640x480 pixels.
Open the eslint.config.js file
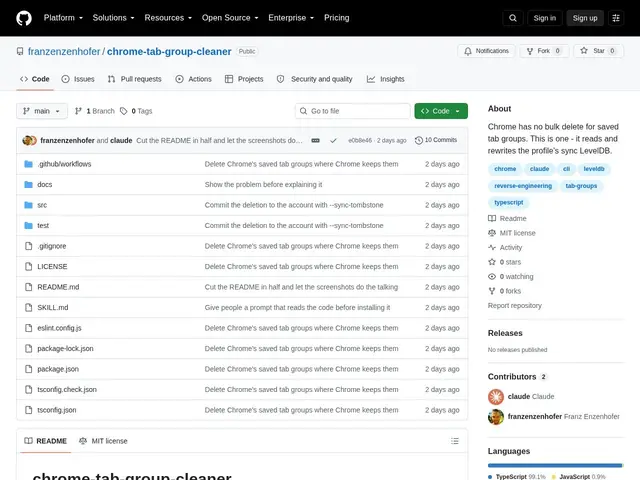(x=59, y=328)
